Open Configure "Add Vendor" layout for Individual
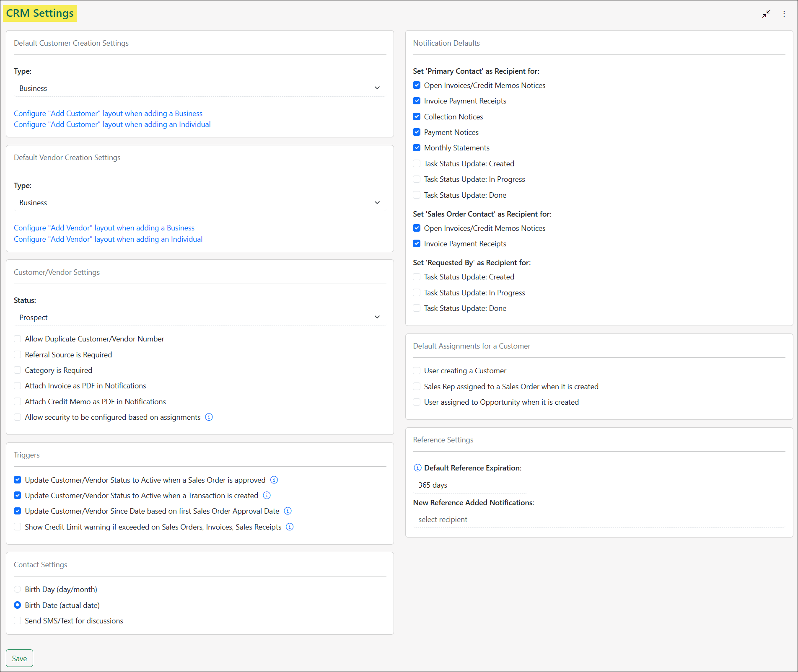Screen dimensions: 798x672 tap(108, 239)
